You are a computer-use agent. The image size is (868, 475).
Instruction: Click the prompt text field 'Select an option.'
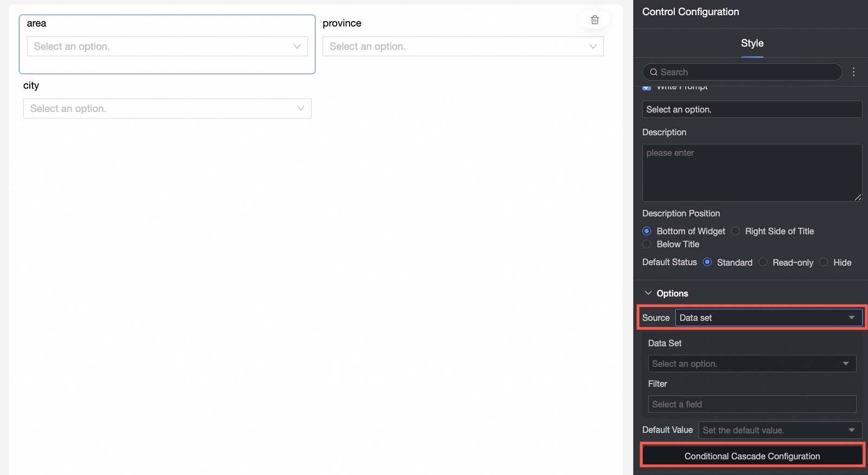point(752,109)
